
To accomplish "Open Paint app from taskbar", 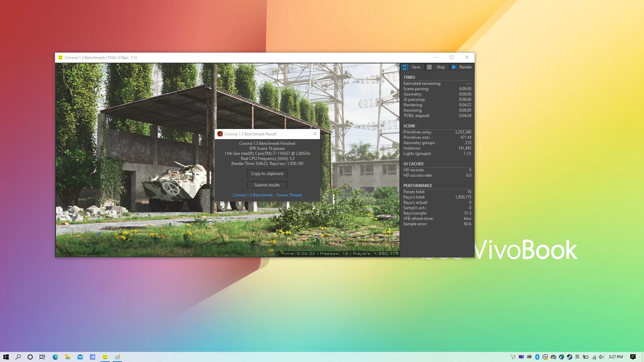I will coord(117,357).
